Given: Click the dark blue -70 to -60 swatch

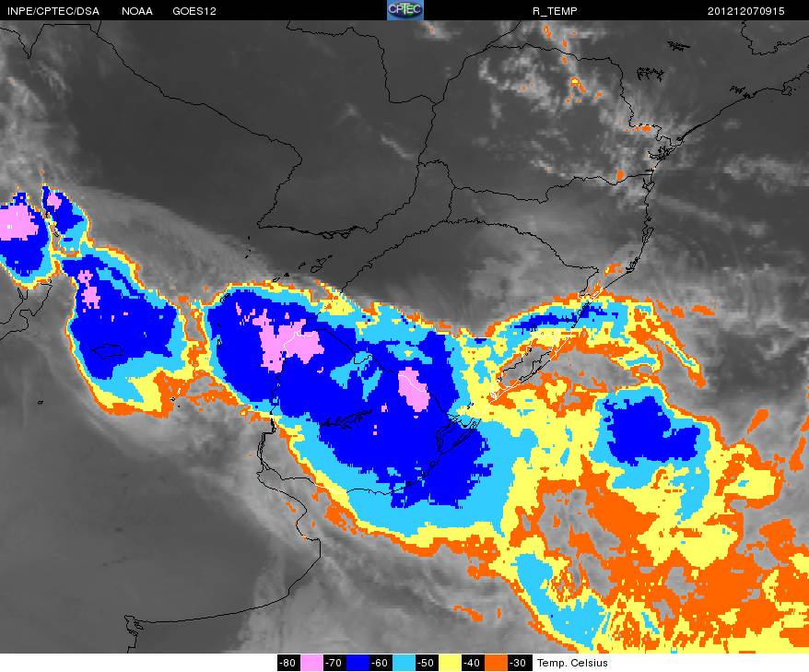Looking at the screenshot, I should 358,663.
